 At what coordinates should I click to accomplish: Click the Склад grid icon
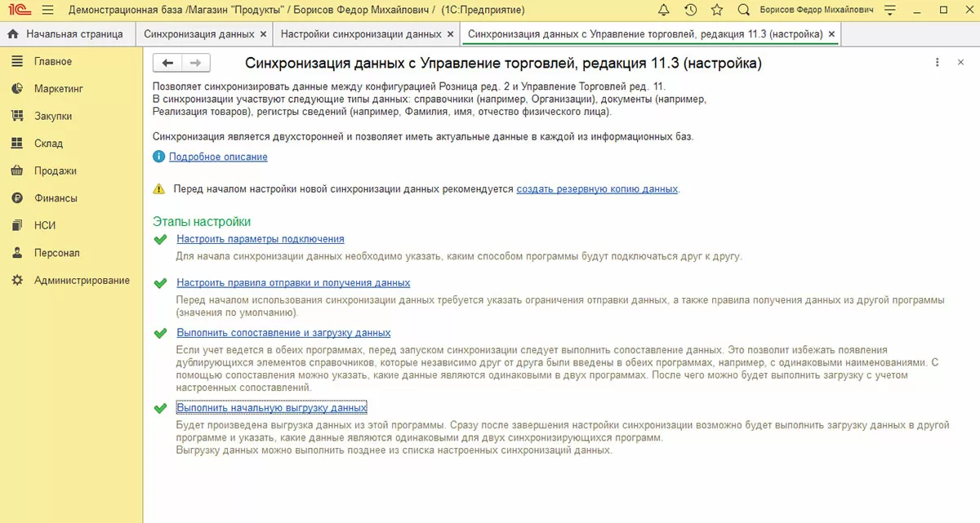pyautogui.click(x=16, y=144)
